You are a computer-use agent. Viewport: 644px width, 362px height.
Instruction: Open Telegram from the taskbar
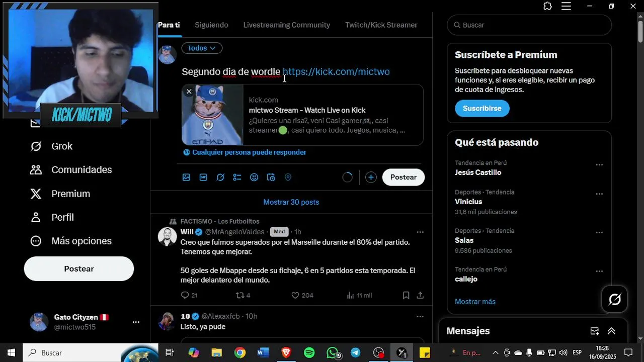356,353
